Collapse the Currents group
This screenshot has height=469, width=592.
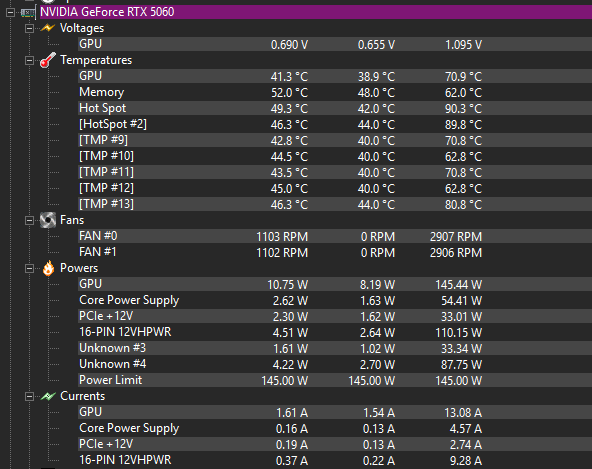[29, 396]
